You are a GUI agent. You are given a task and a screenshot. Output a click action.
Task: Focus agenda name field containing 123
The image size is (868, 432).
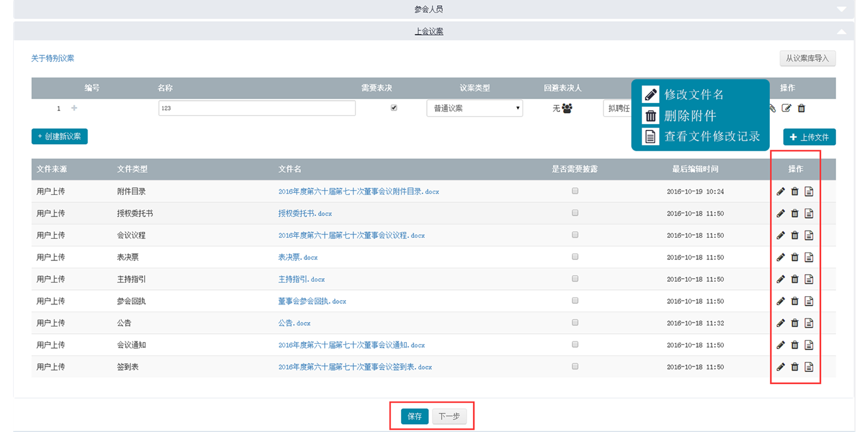[257, 108]
